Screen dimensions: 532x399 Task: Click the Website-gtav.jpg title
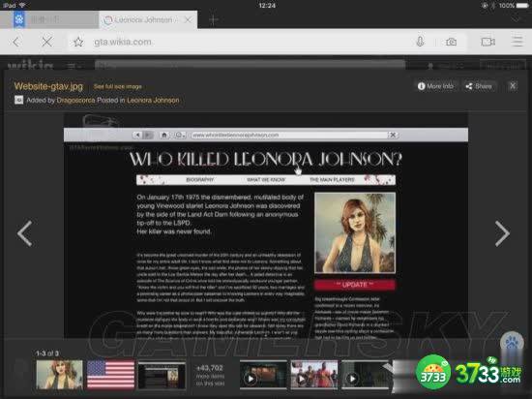pos(48,86)
